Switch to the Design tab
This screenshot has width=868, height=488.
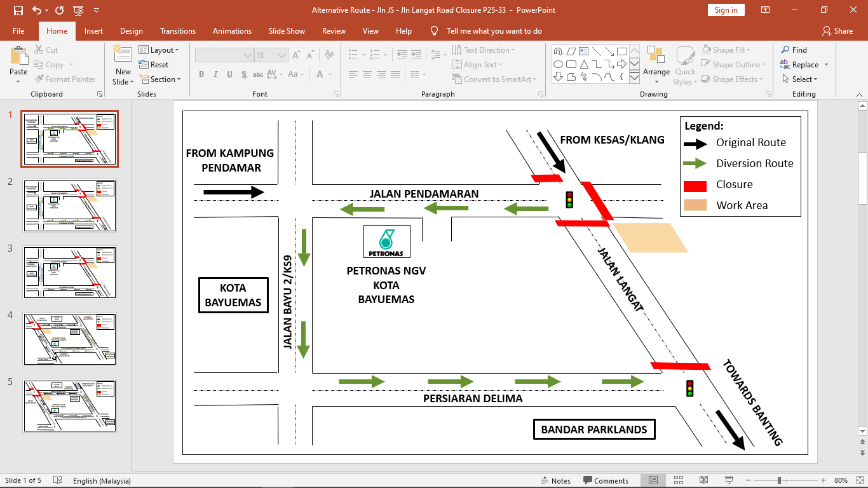click(132, 31)
